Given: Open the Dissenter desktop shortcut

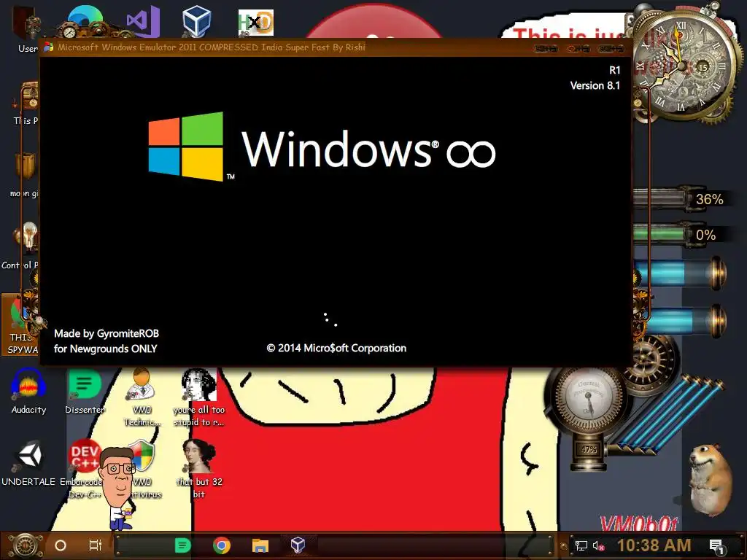Looking at the screenshot, I should coord(85,392).
